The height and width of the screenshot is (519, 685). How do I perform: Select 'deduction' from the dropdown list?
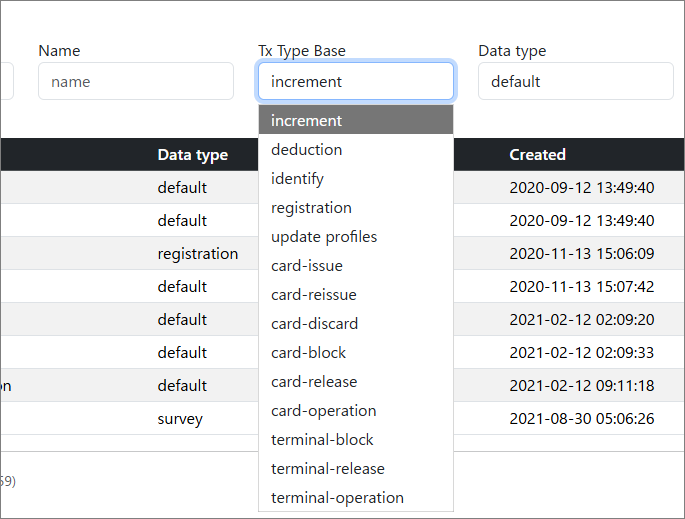coord(355,149)
